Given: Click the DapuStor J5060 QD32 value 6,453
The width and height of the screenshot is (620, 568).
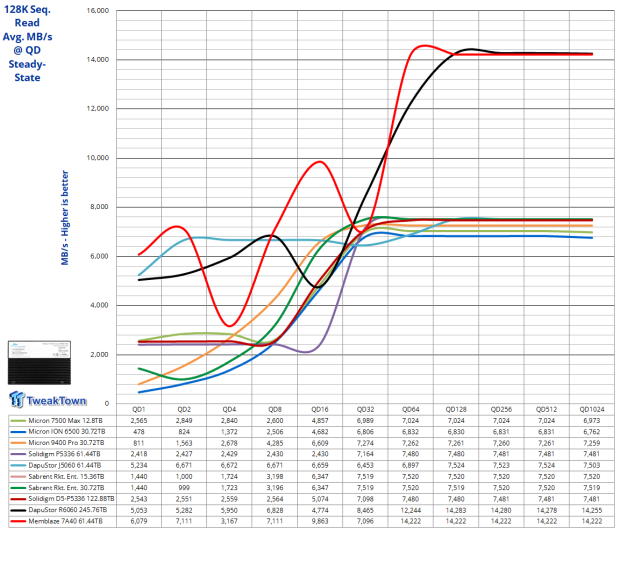Looking at the screenshot, I should 365,466.
